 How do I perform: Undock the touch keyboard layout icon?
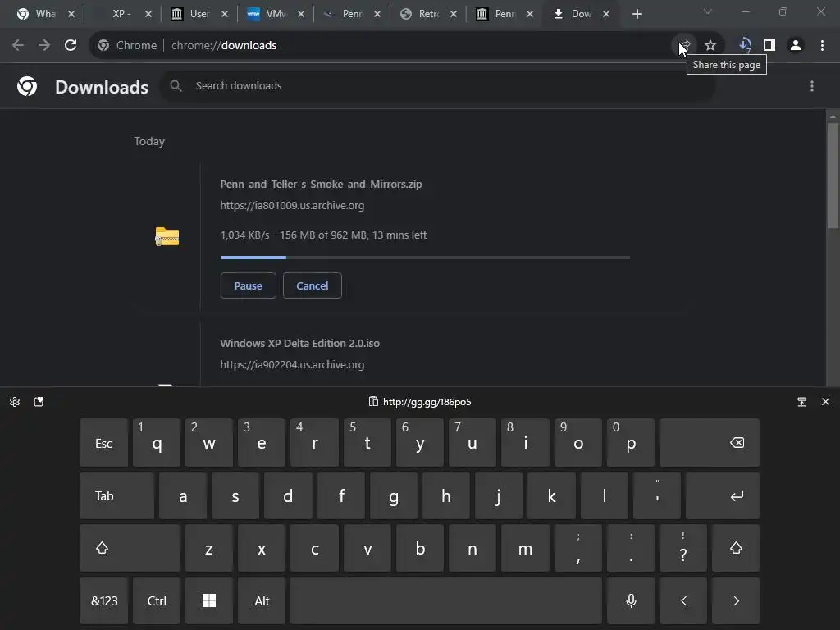[x=802, y=402]
